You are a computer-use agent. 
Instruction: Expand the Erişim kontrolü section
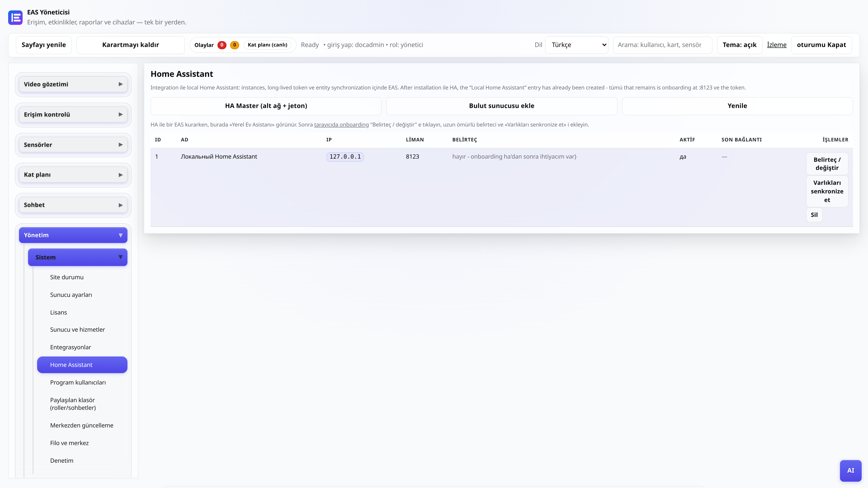pos(73,115)
